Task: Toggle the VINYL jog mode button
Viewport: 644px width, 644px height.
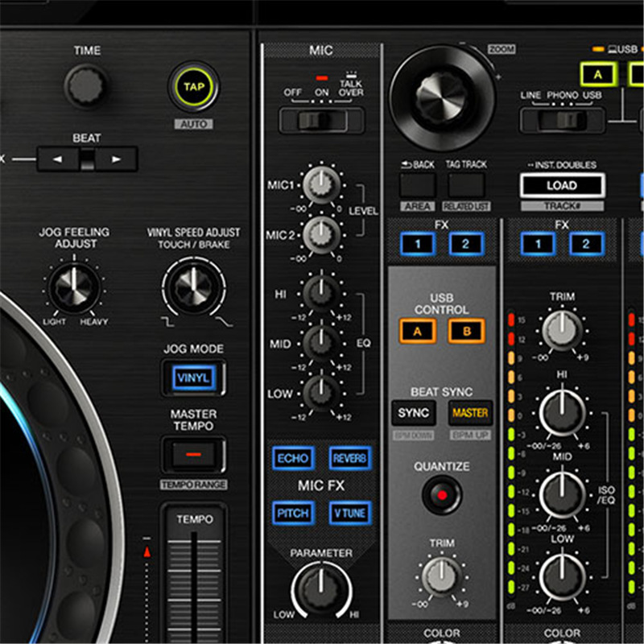Action: (194, 378)
